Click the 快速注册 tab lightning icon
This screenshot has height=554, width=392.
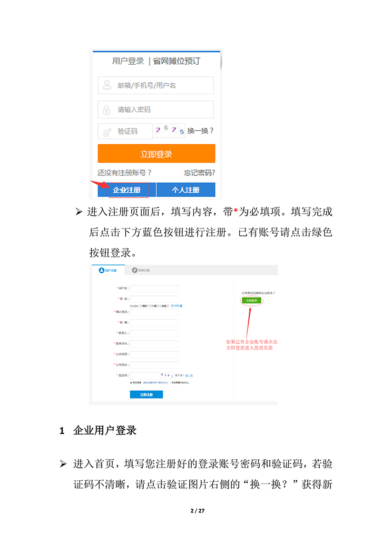[134, 270]
